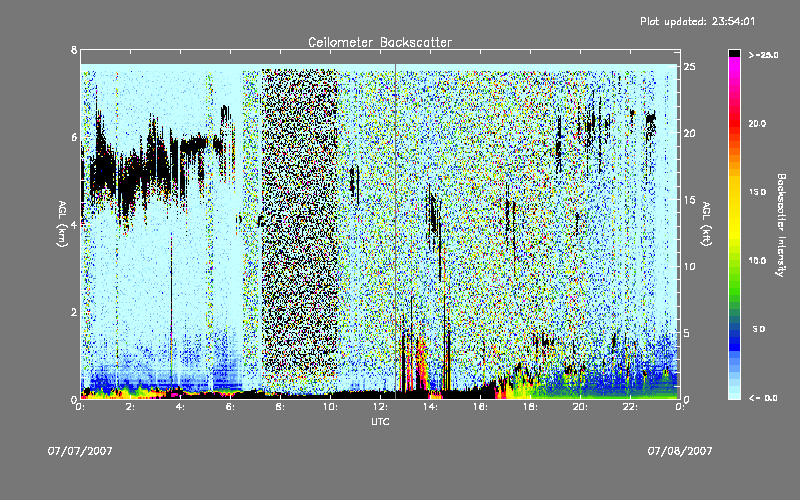
Task: Click the "20:" hour label on the UTC axis
Action: click(x=580, y=407)
